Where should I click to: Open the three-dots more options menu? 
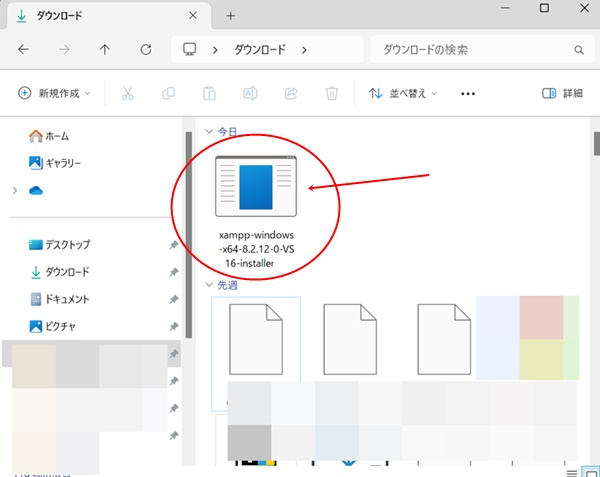[x=468, y=93]
